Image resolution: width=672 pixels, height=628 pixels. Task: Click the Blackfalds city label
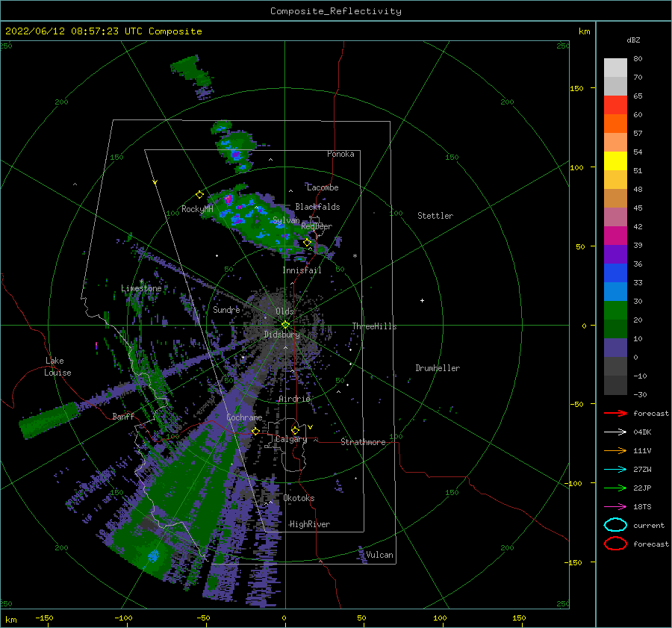[317, 207]
